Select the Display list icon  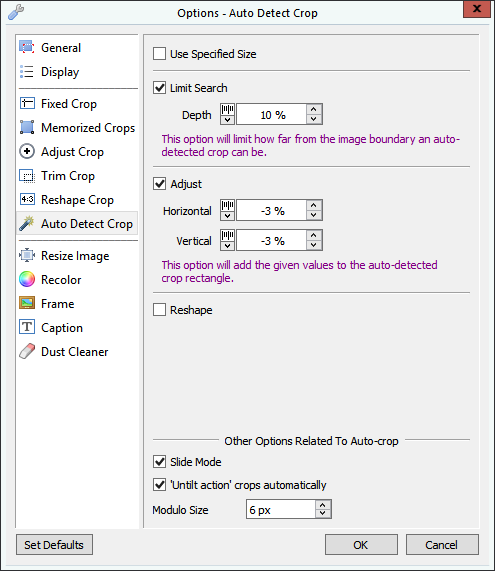coord(27,72)
